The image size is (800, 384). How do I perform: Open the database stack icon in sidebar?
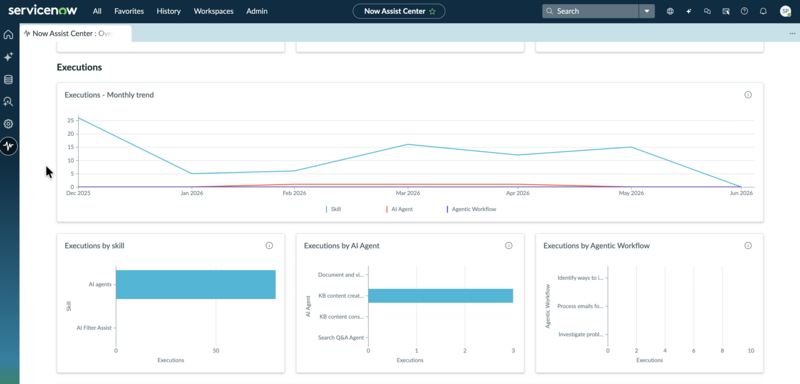8,80
